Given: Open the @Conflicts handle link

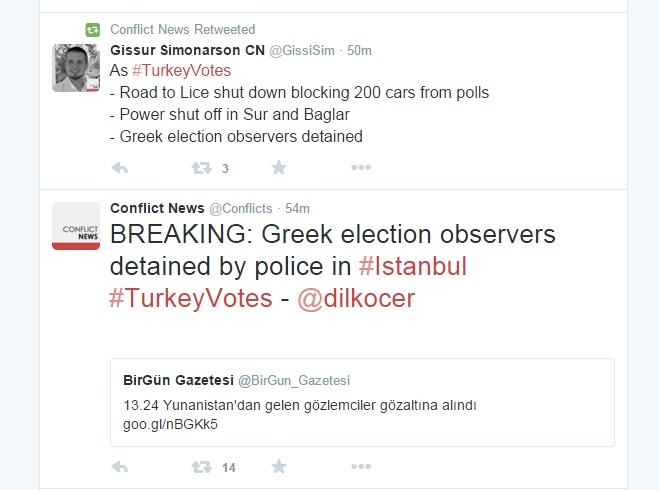Looking at the screenshot, I should pyautogui.click(x=240, y=208).
